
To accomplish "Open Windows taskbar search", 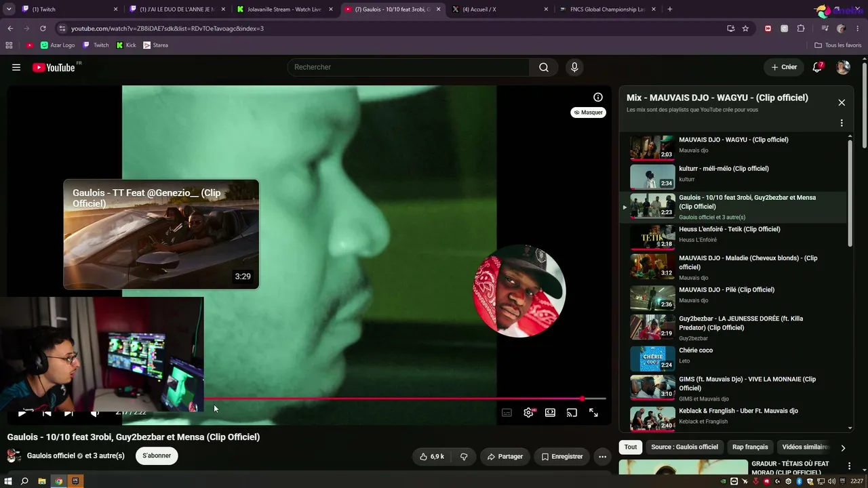I will 24,481.
